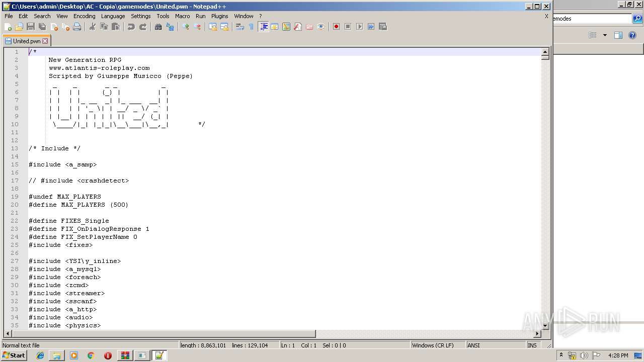Click horizontal scrollbar right arrow
This screenshot has width=644, height=362.
coord(537,334)
